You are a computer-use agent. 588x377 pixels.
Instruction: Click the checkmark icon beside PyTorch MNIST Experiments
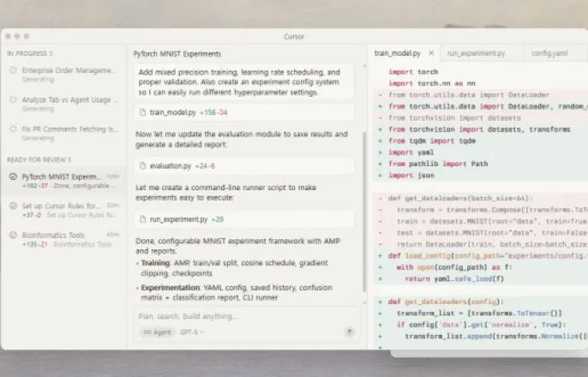[13, 177]
